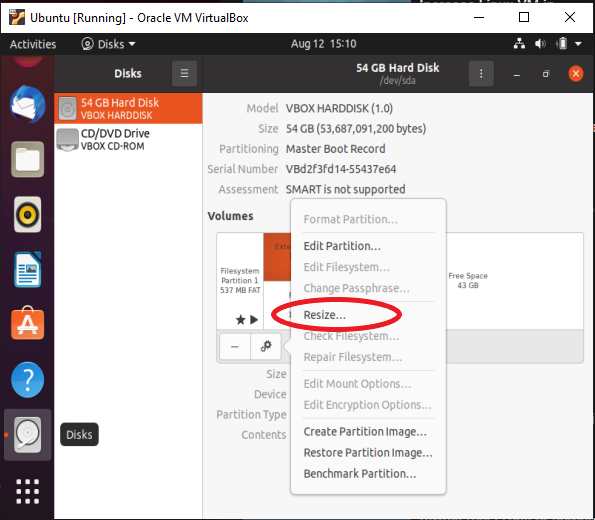
Task: Maximize the VirtualBox window
Action: click(x=524, y=17)
